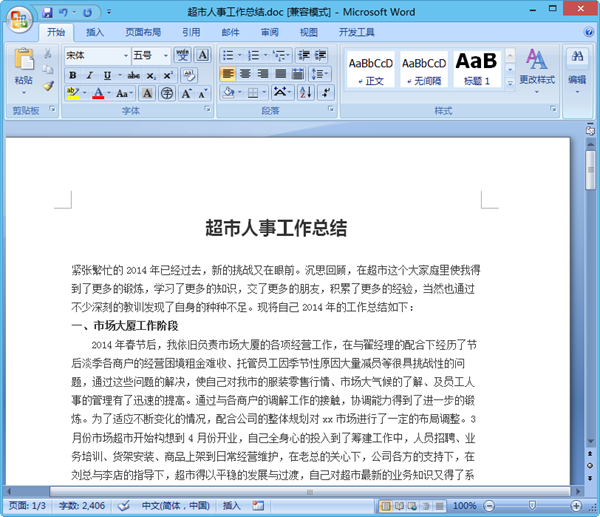Show or hide paragraph marks

[x=326, y=92]
